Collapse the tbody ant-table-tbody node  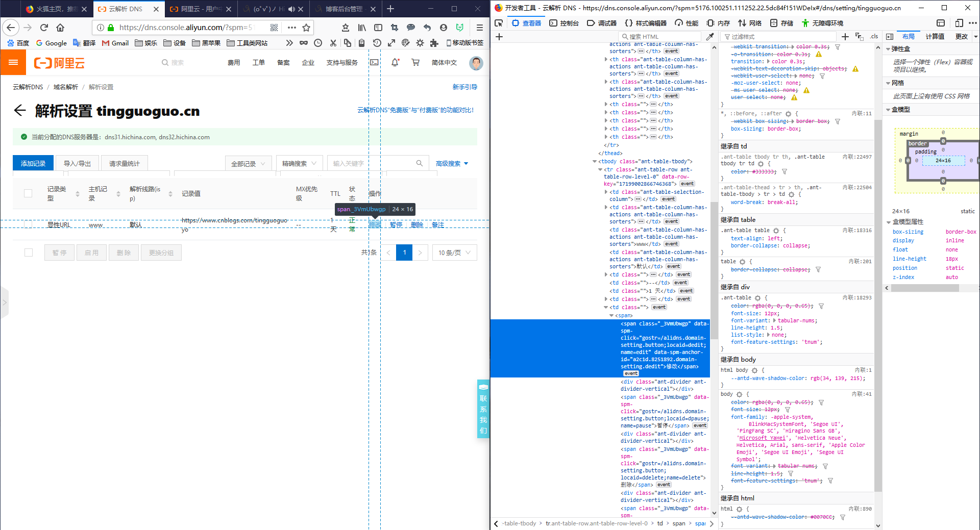pyautogui.click(x=595, y=161)
